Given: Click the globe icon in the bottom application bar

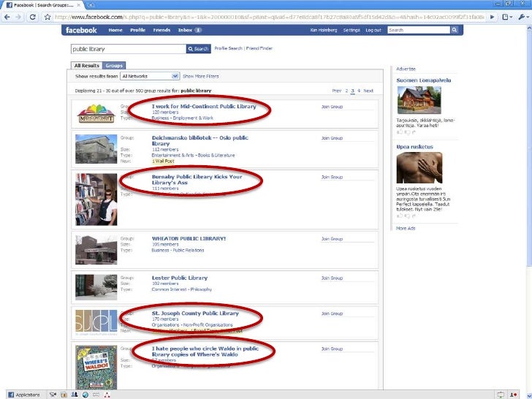Looking at the screenshot, I should 85,395.
